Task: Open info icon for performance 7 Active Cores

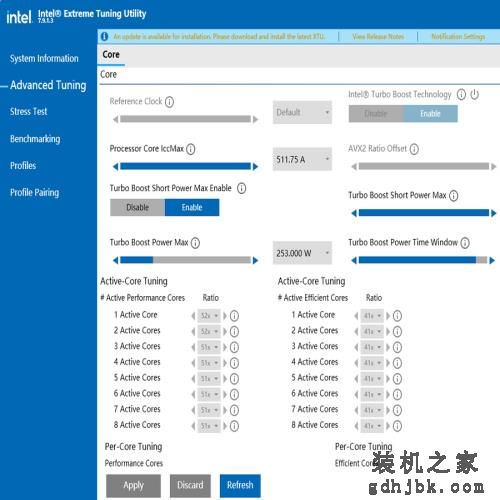Action: click(234, 410)
